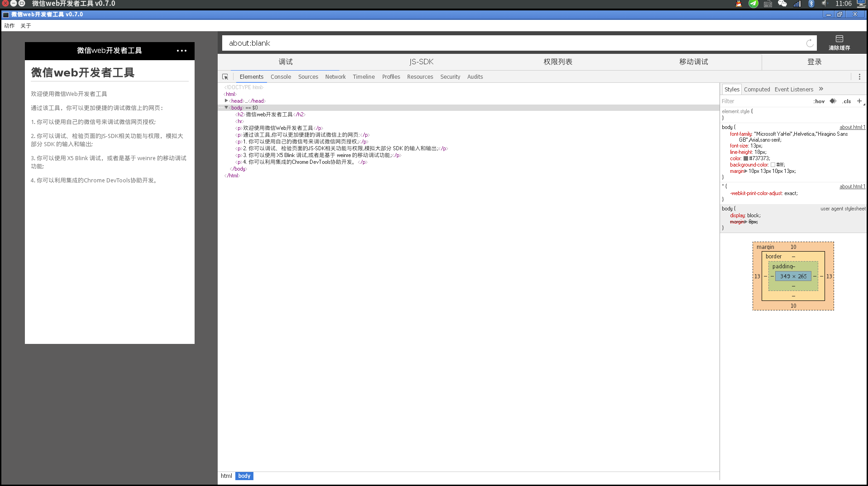The width and height of the screenshot is (868, 486).
Task: Click the 清除缓存 clear cache icon
Action: (839, 39)
